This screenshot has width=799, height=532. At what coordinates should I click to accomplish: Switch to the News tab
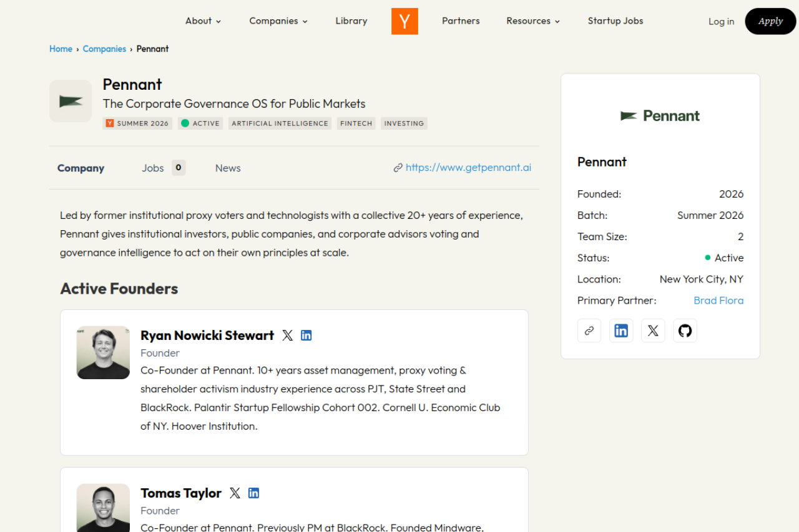228,168
